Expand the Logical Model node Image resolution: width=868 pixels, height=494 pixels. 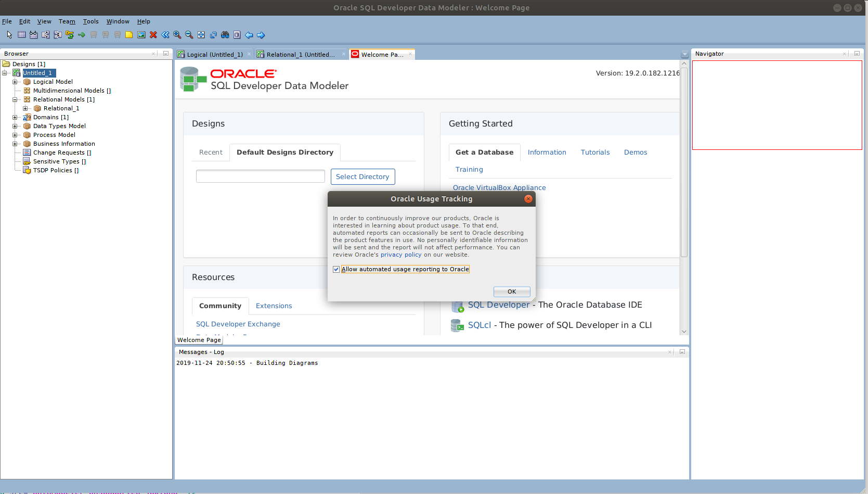pyautogui.click(x=15, y=82)
